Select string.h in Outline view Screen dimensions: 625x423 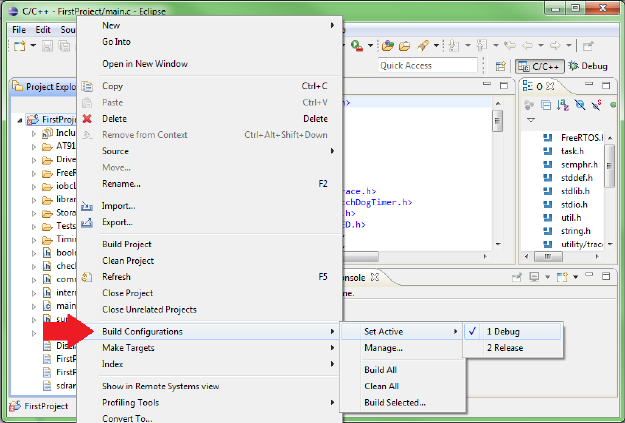[x=576, y=231]
